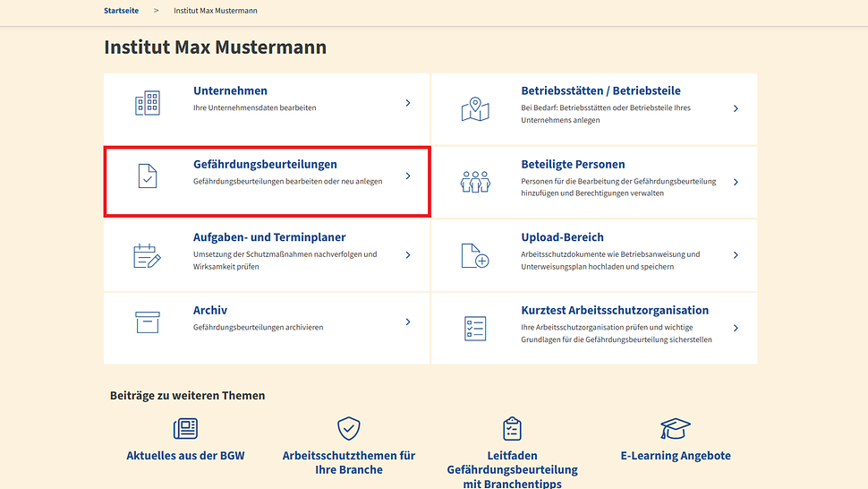Open chevron arrow of Aufgaben- und Terminplaner card
The height and width of the screenshot is (489, 868).
tap(408, 255)
